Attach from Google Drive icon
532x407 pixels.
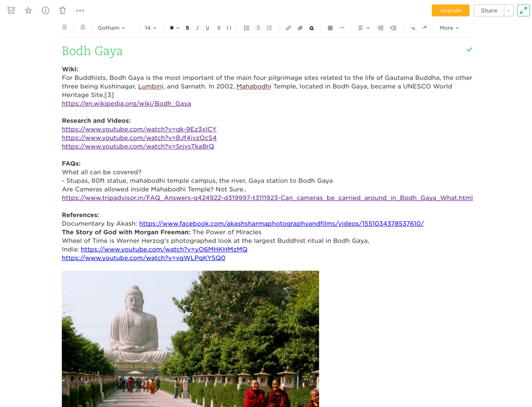pyautogui.click(x=312, y=28)
